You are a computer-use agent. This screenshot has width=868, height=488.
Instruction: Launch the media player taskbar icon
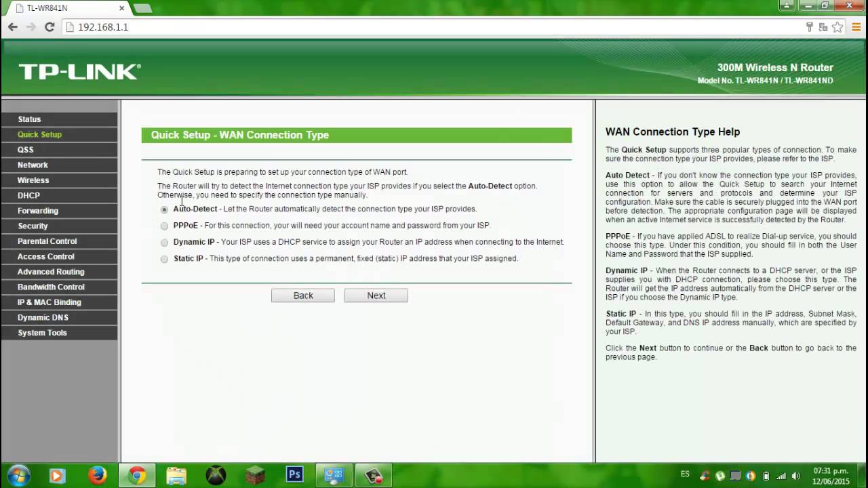[57, 476]
